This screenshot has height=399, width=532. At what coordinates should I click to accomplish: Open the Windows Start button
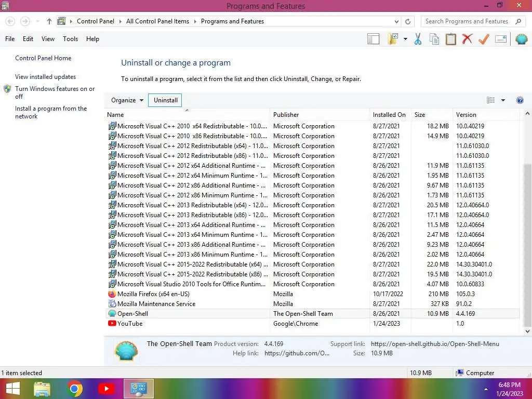click(13, 389)
